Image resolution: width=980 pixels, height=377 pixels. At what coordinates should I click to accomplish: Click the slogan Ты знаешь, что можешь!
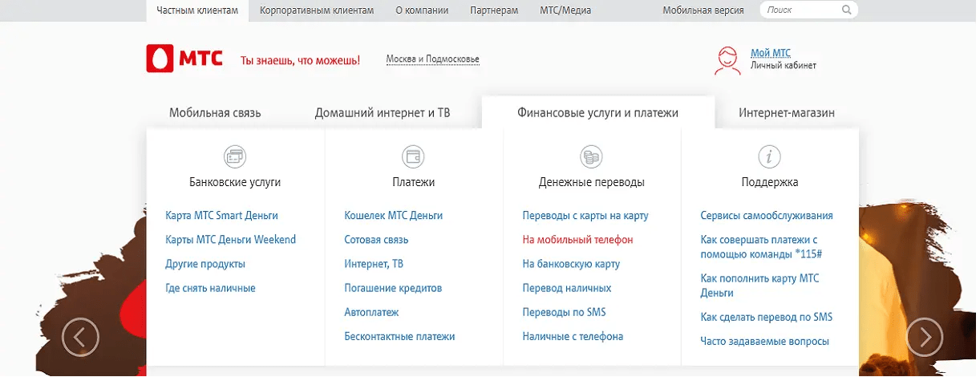[301, 60]
